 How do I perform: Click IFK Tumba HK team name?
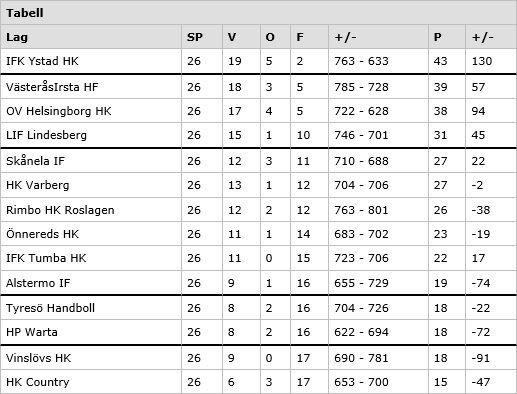point(46,258)
